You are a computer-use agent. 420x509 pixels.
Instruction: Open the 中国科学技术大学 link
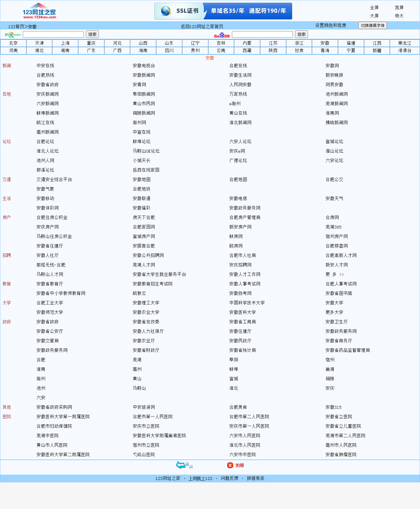[247, 303]
